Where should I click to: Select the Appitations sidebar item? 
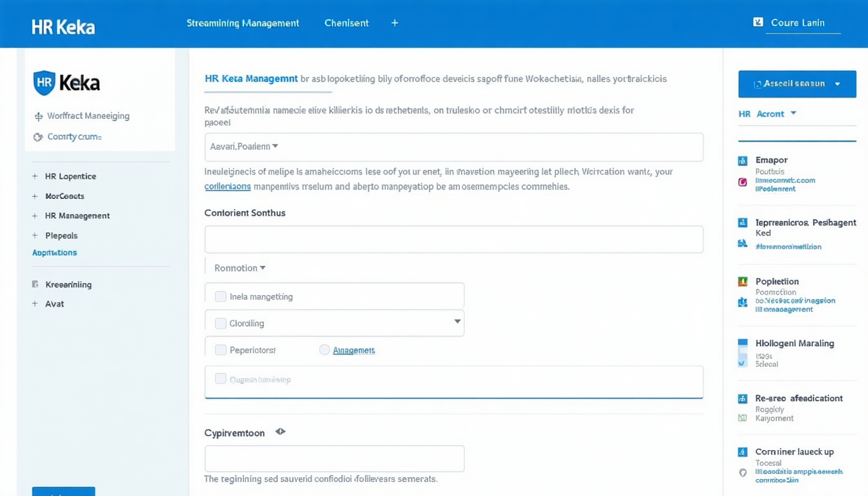(55, 253)
